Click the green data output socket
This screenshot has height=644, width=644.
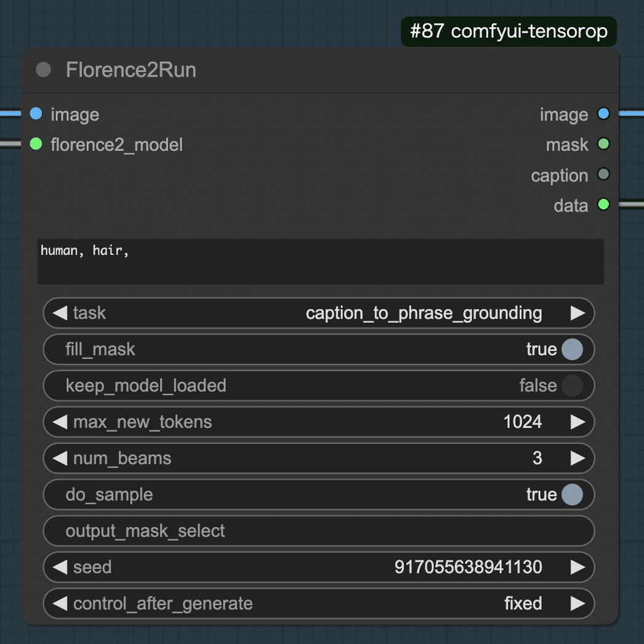603,205
